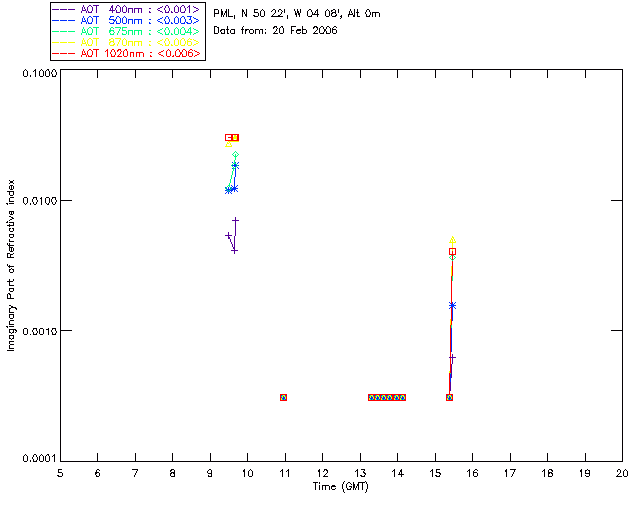Click the x-axis tick label 15

pyautogui.click(x=435, y=473)
